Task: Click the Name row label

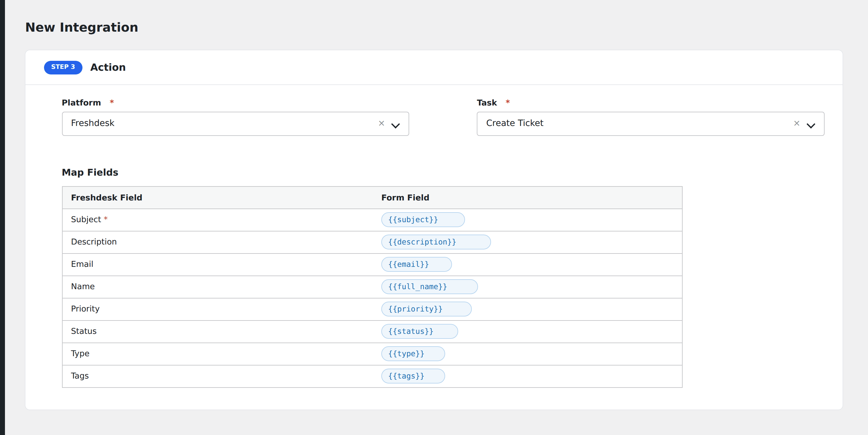Action: click(82, 286)
